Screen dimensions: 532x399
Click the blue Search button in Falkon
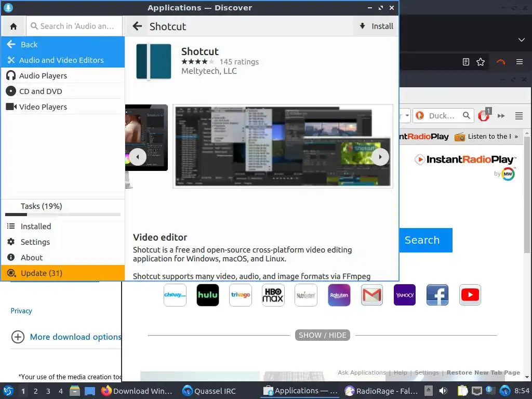tap(425, 240)
